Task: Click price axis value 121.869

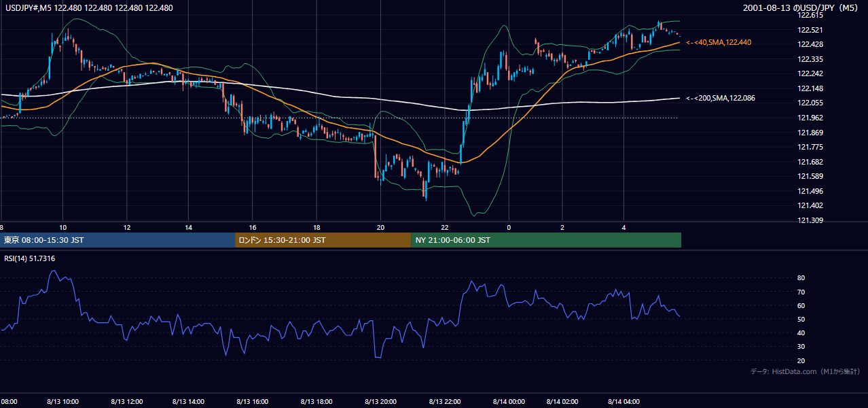Action: point(811,133)
